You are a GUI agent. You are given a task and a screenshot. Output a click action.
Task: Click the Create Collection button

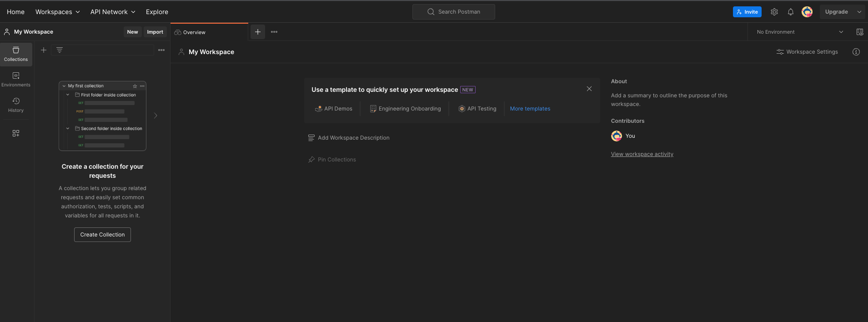102,235
